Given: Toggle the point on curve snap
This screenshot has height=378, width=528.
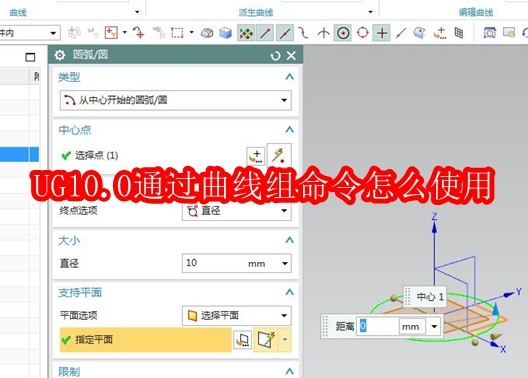Looking at the screenshot, I should [401, 33].
